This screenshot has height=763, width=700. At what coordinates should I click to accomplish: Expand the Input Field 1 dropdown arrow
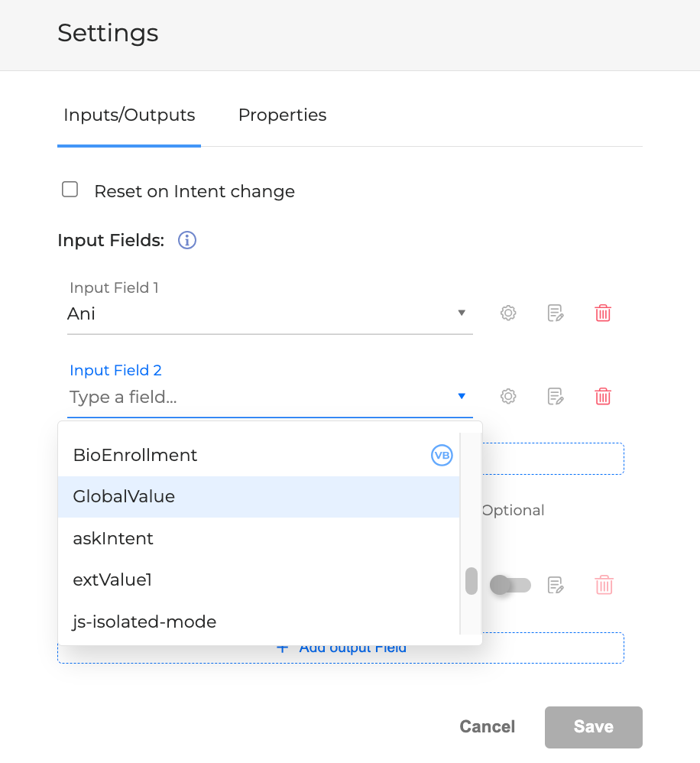click(x=462, y=313)
